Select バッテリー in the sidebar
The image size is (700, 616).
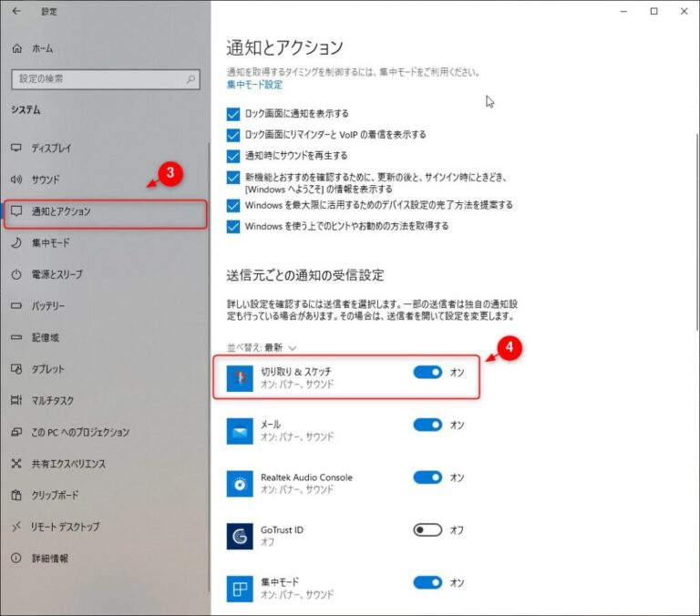(48, 306)
